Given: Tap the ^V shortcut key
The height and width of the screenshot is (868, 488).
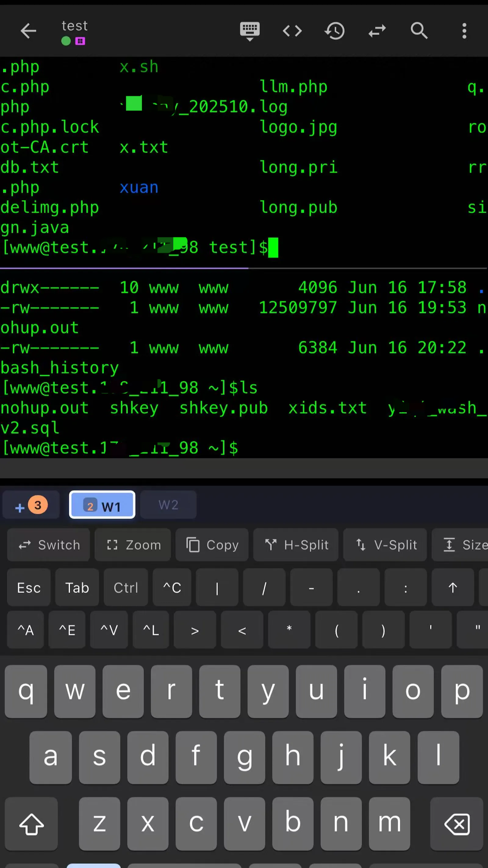Looking at the screenshot, I should (109, 630).
